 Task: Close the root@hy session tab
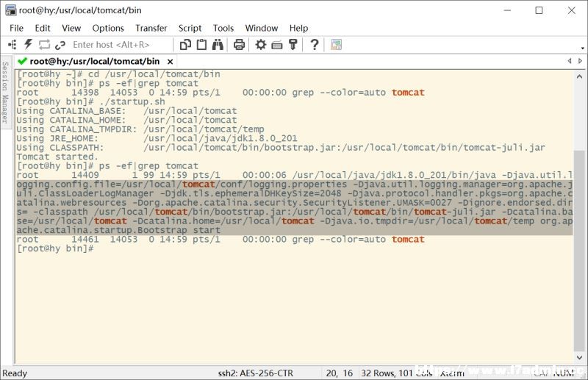pos(170,62)
